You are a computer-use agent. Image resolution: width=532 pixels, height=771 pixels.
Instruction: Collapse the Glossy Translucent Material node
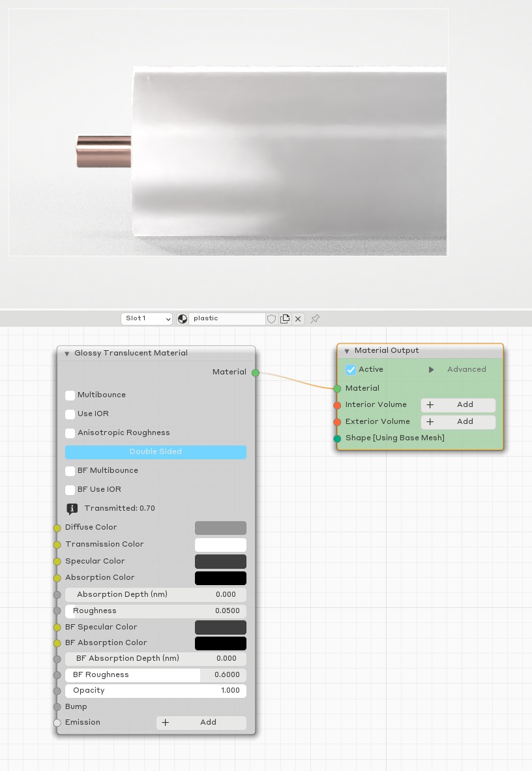66,354
